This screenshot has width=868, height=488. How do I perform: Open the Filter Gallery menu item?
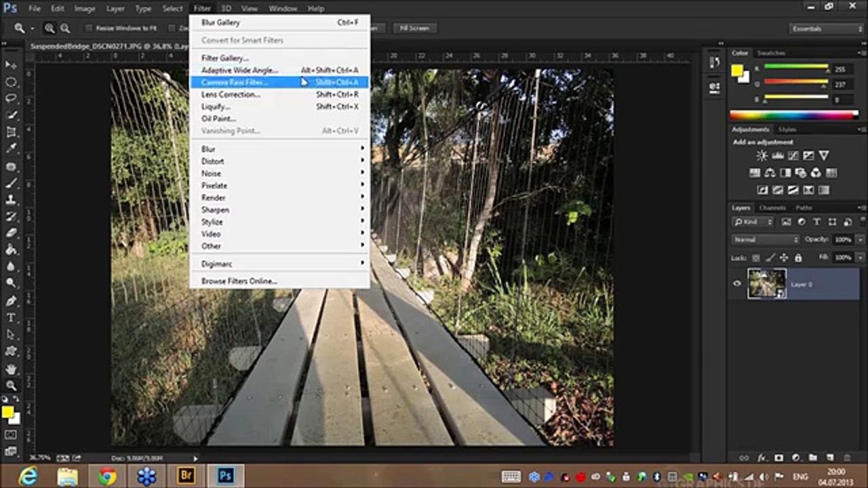280,58
